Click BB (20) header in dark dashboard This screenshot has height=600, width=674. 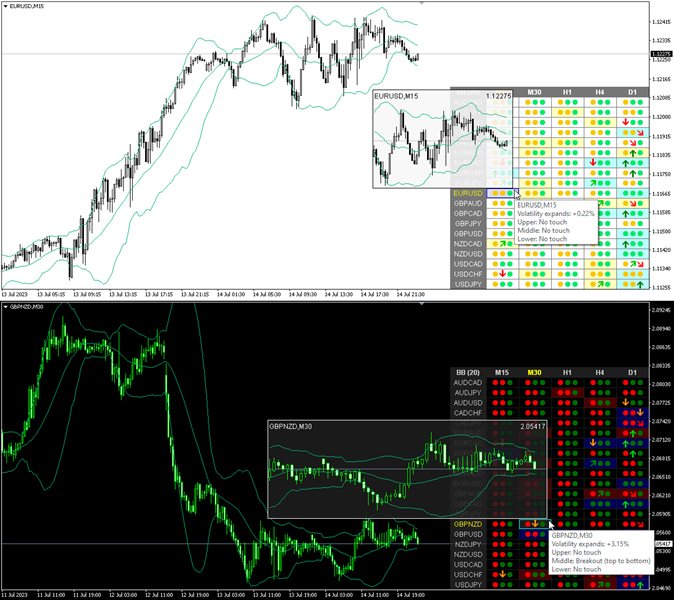click(x=468, y=373)
